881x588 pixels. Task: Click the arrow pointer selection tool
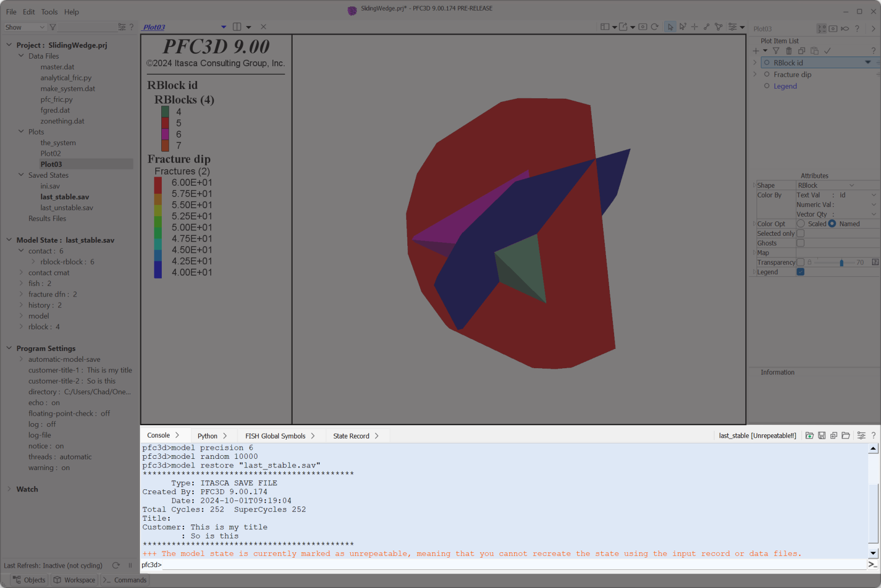[x=670, y=27]
